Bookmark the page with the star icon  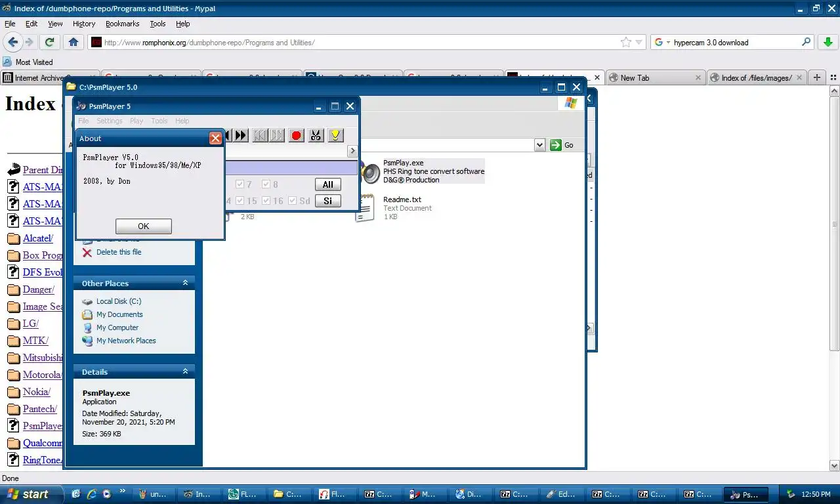pos(625,42)
